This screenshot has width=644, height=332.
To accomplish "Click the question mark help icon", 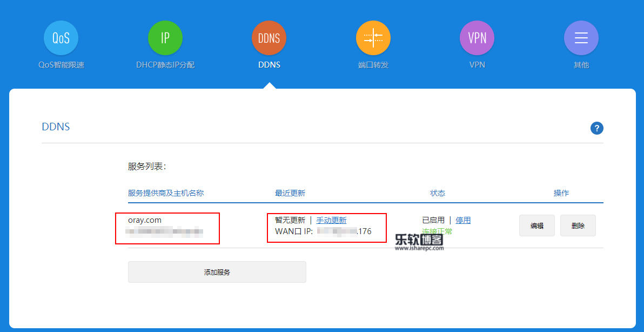I will [596, 128].
